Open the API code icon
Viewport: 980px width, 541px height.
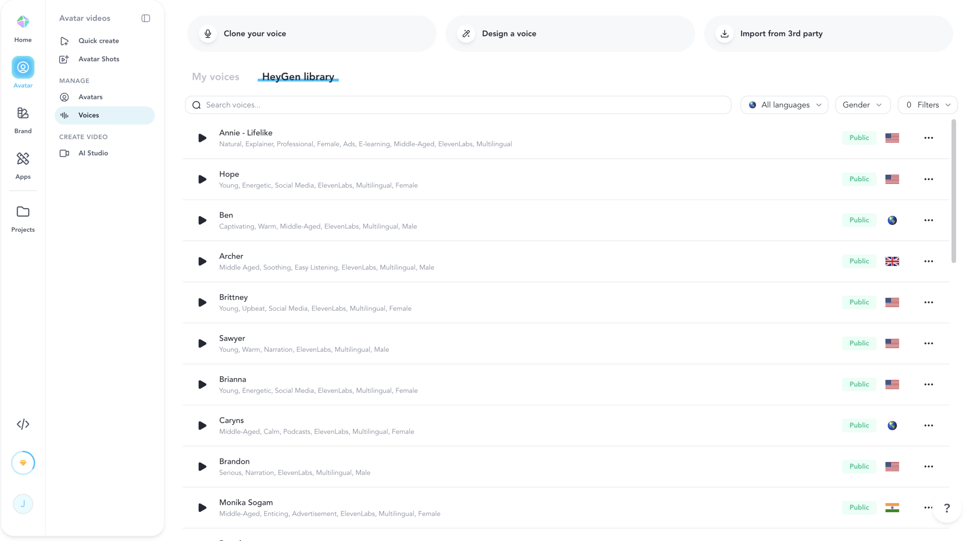coord(23,424)
